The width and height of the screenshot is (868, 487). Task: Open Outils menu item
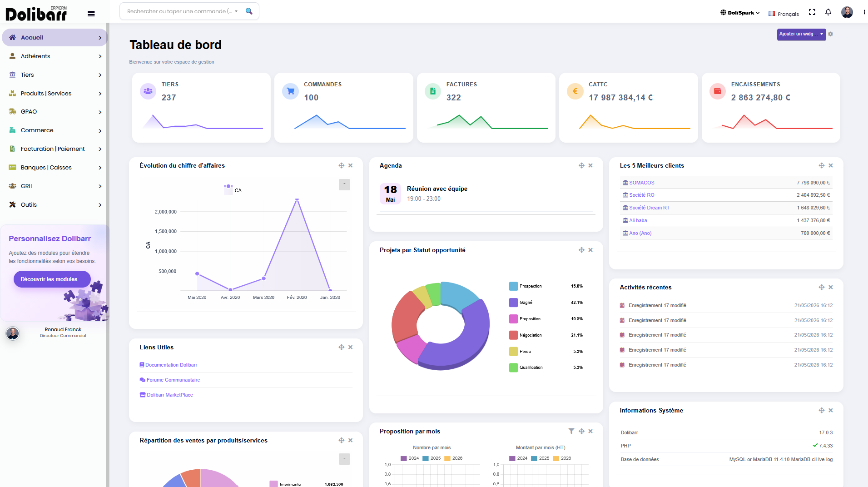(55, 205)
